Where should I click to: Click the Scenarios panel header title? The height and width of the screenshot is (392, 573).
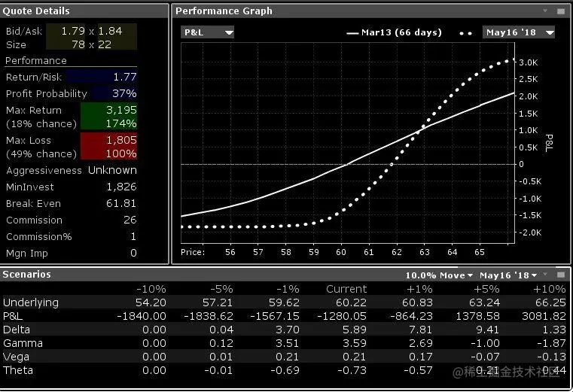point(26,275)
